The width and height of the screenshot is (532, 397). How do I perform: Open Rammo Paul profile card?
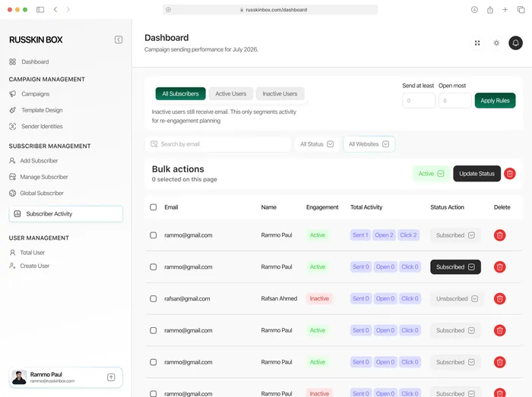[66, 377]
